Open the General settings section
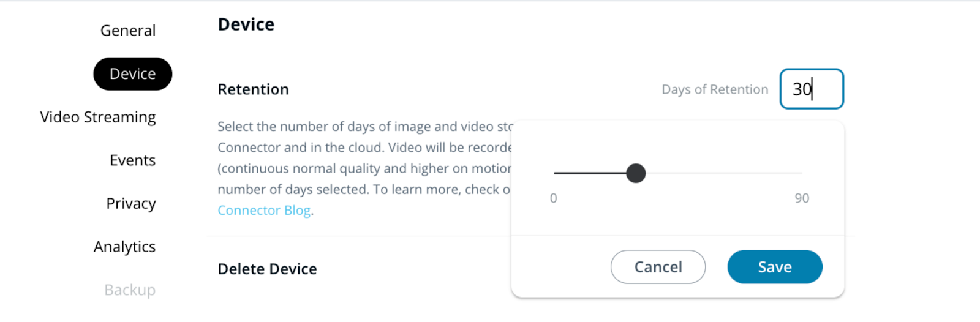This screenshot has height=322, width=980. 127,31
